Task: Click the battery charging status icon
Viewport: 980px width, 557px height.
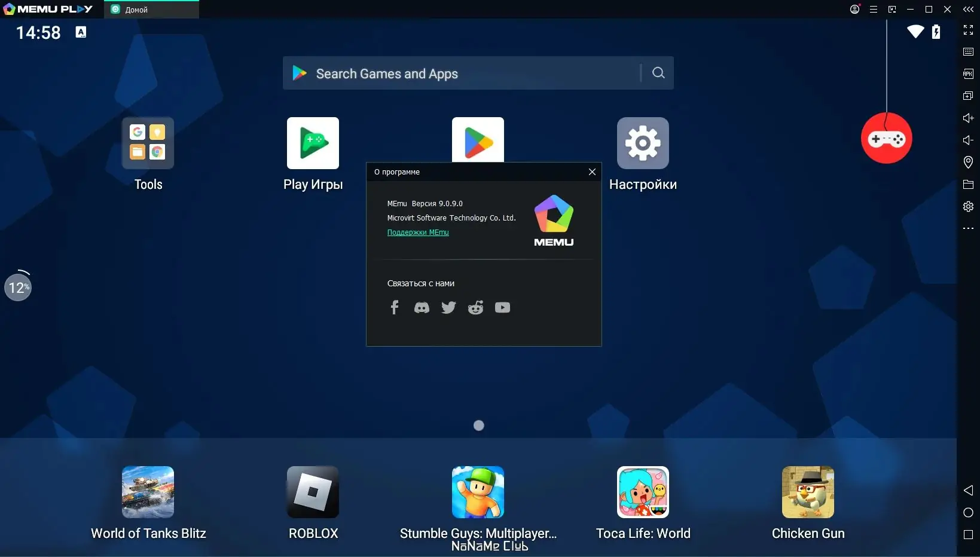Action: [936, 32]
